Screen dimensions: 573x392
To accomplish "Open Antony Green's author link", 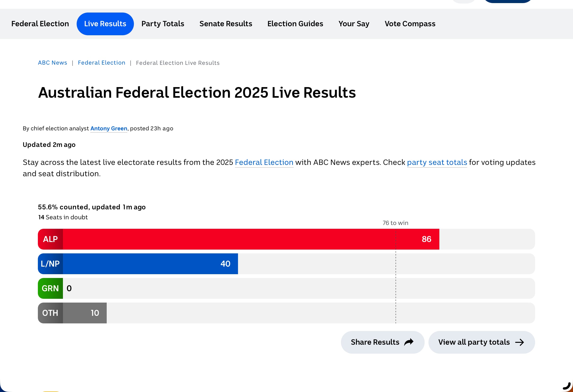I will 109,128.
